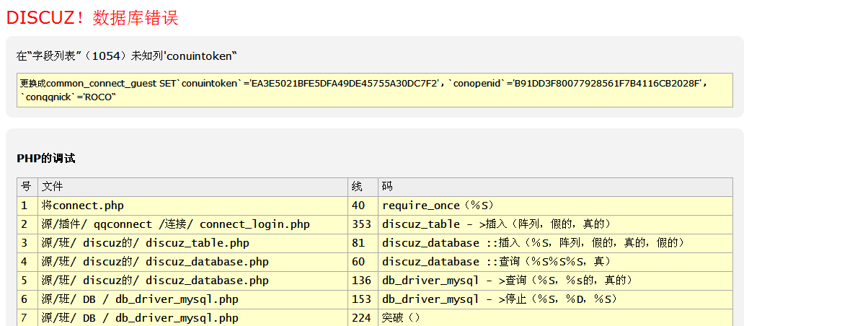Click the 突破() code cell

[401, 318]
